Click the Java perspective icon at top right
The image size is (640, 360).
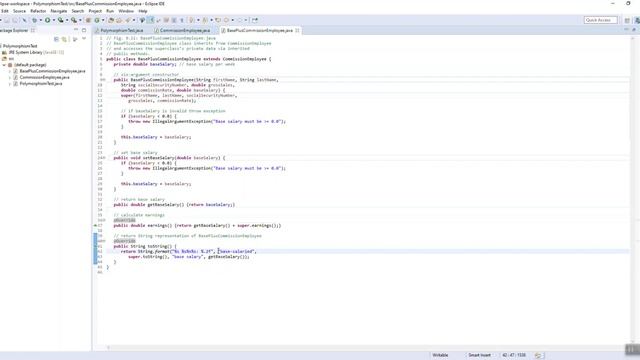[637, 20]
